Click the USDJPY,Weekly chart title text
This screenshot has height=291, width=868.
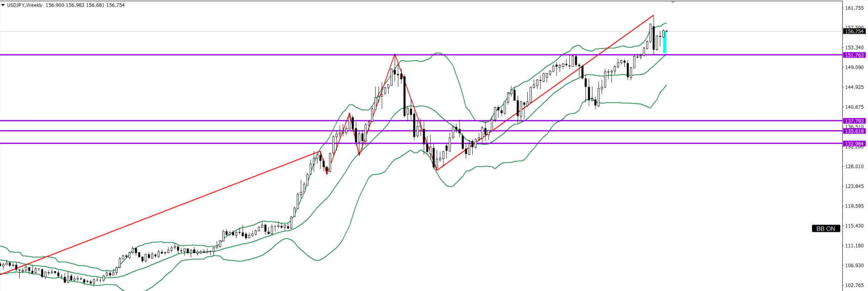(25, 5)
